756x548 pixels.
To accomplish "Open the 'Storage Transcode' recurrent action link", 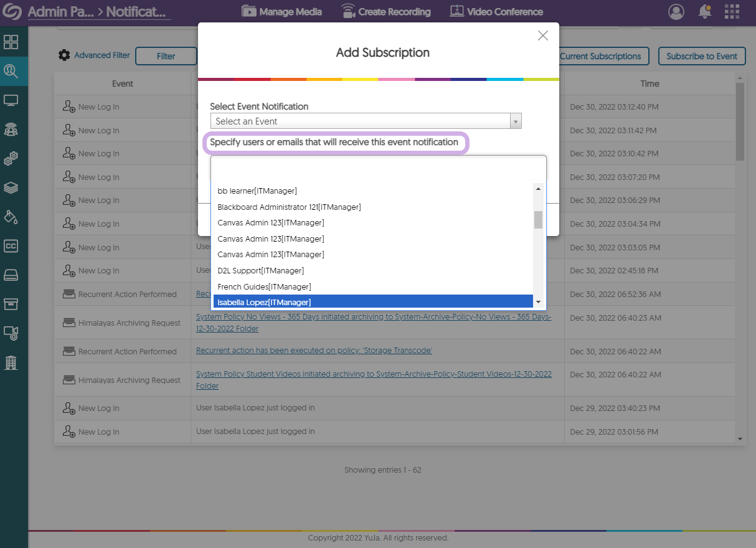I will coord(314,351).
